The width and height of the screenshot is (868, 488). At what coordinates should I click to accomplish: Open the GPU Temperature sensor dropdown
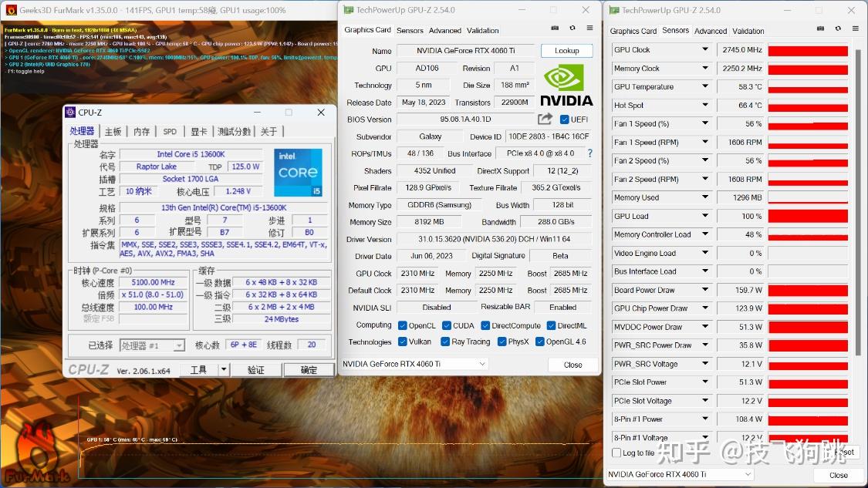click(704, 86)
